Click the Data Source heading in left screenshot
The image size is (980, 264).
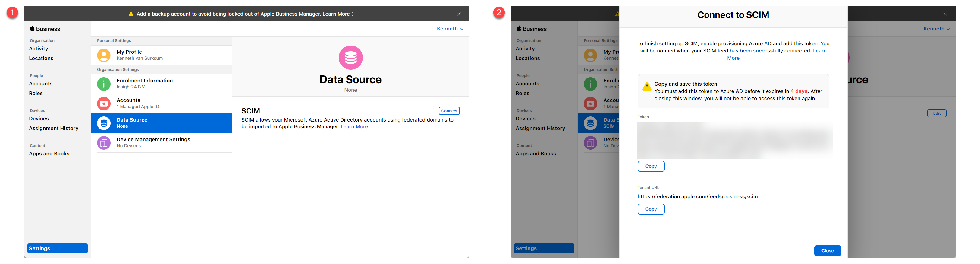click(x=350, y=80)
